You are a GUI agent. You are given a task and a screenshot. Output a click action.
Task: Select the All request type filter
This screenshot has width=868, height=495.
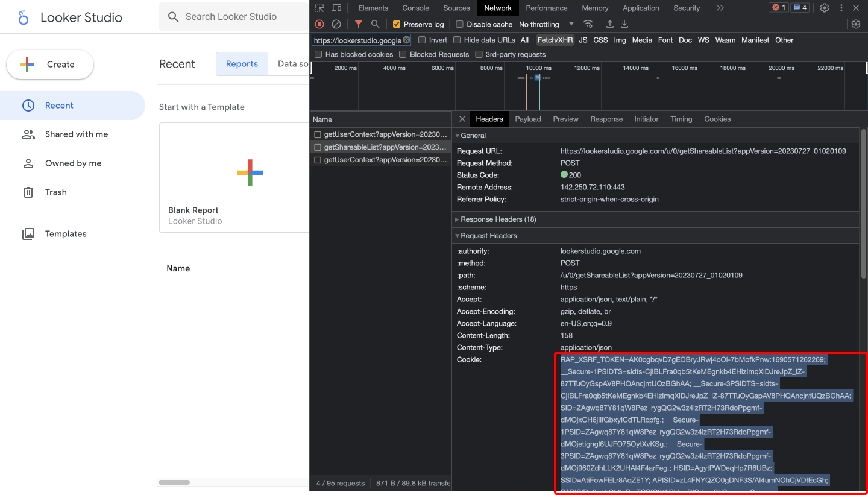pos(524,40)
